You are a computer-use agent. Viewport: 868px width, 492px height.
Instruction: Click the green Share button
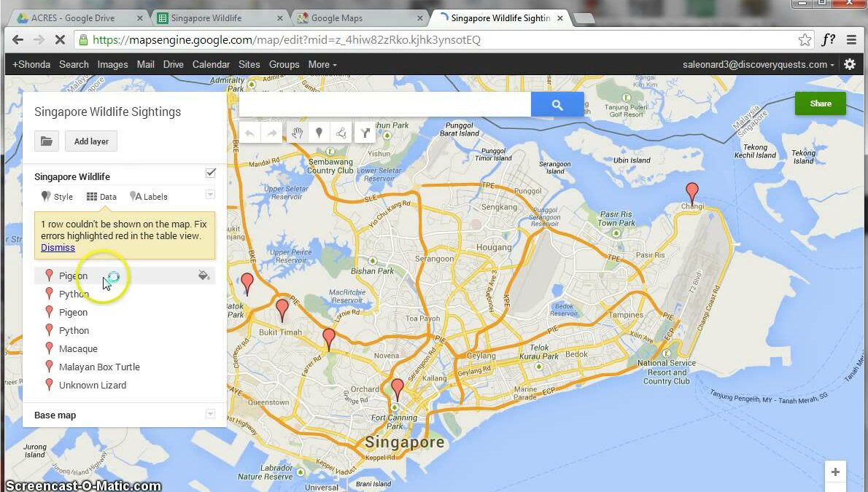pos(820,104)
